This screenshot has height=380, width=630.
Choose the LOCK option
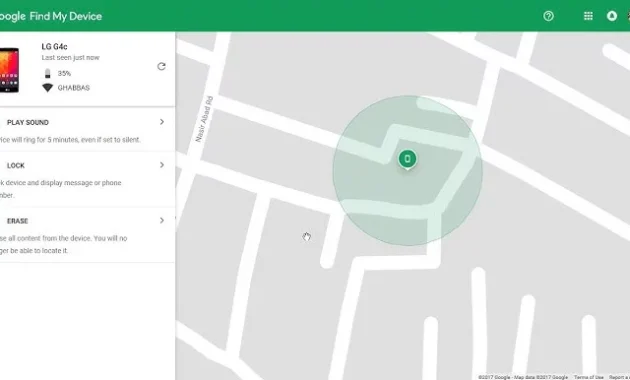pos(87,180)
